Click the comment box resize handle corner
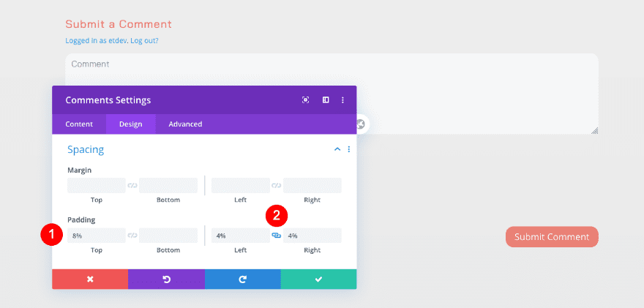Image resolution: width=644 pixels, height=308 pixels. click(x=595, y=131)
